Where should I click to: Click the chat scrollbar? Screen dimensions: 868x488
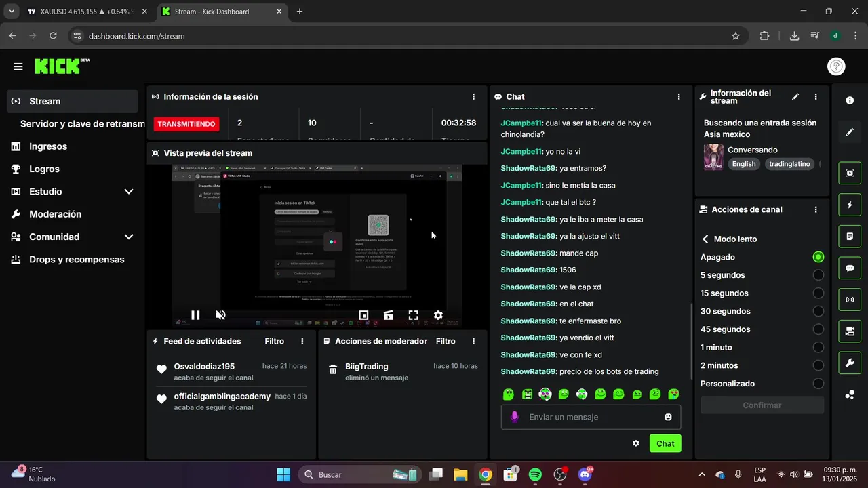click(x=692, y=341)
